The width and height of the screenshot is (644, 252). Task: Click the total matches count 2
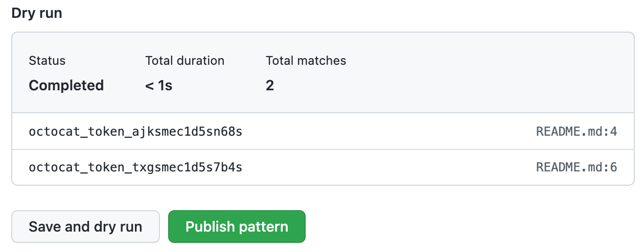(x=270, y=85)
